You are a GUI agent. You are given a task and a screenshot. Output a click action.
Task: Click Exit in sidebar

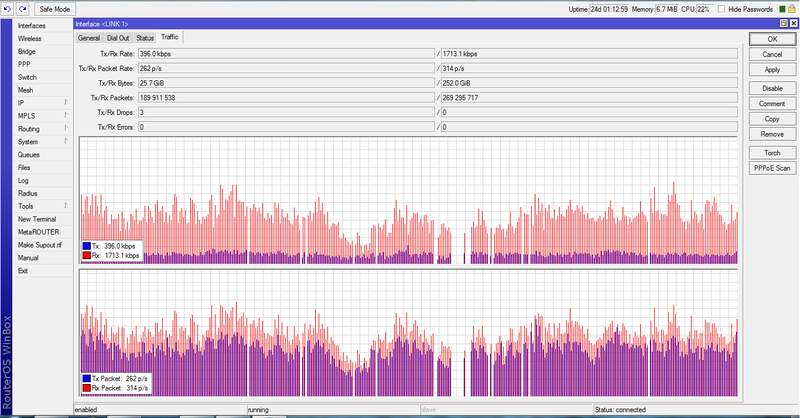point(23,271)
